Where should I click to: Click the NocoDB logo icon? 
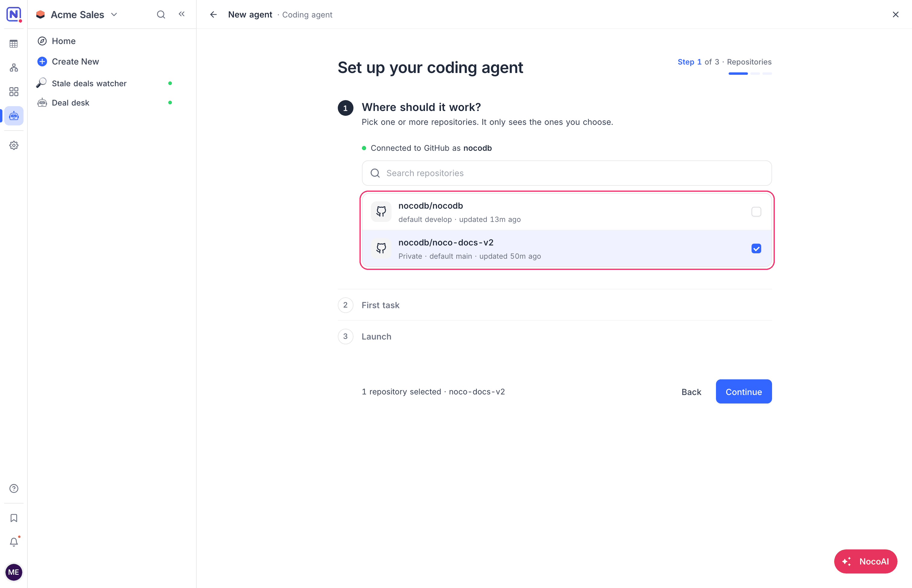click(14, 14)
